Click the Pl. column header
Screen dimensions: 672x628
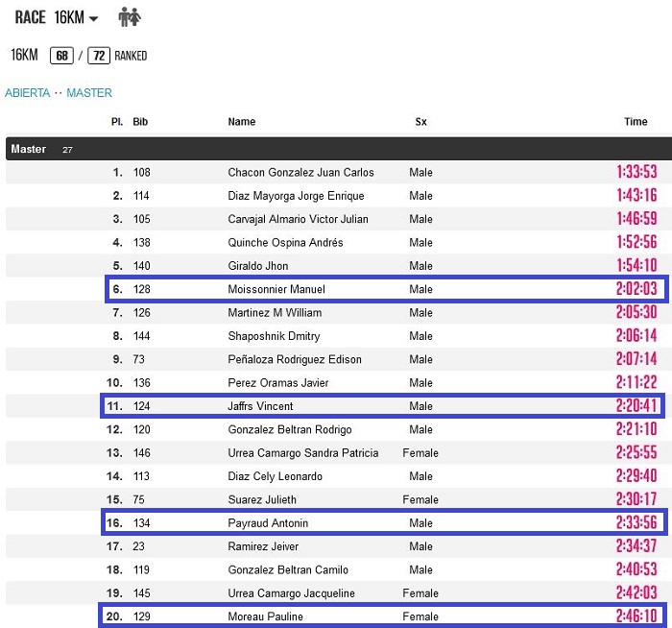(117, 122)
